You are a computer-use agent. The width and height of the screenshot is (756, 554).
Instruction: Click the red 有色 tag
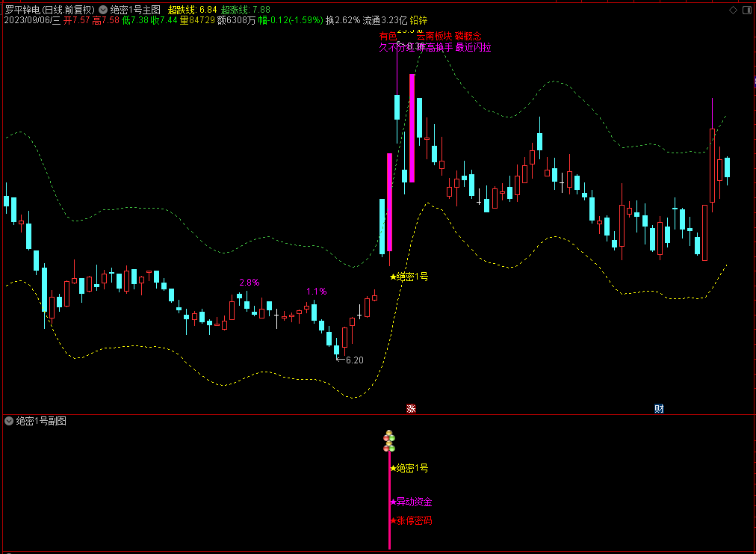tap(388, 37)
